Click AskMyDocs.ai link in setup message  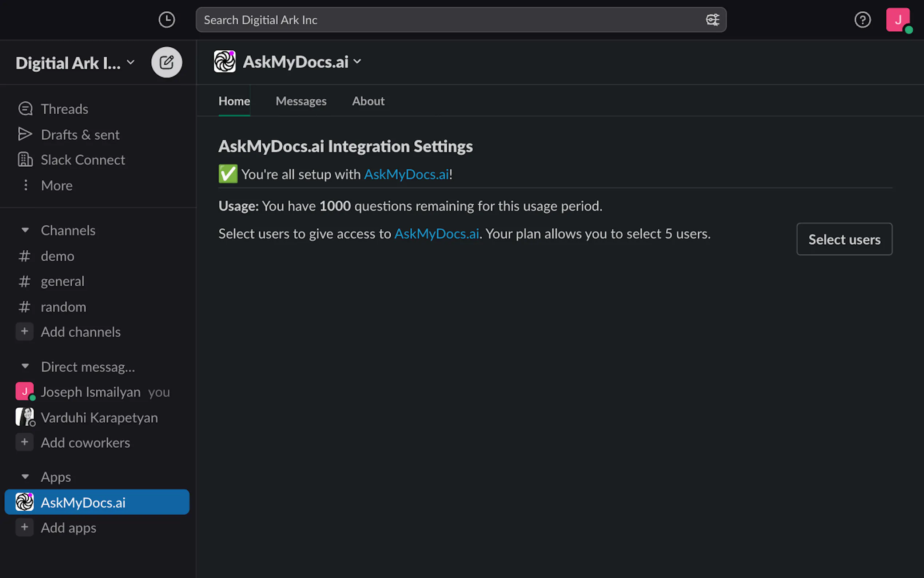tap(406, 174)
